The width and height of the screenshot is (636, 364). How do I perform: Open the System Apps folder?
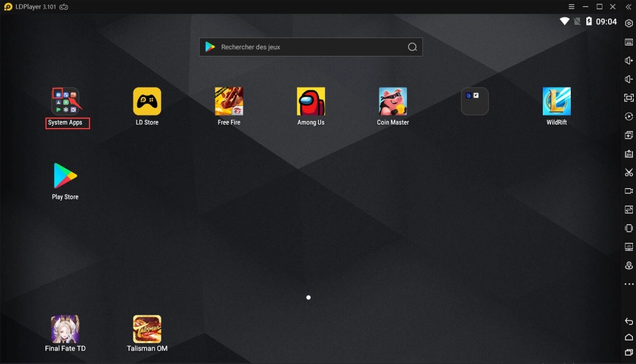coord(65,101)
